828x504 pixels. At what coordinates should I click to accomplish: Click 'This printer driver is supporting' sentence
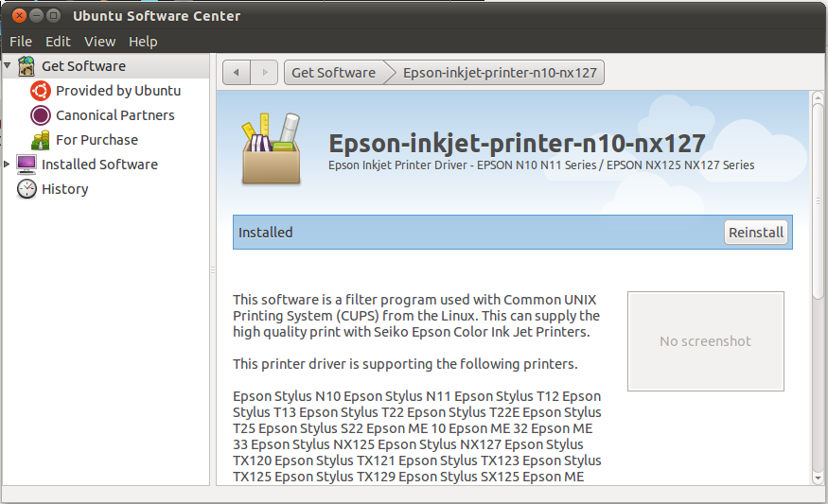pyautogui.click(x=405, y=364)
